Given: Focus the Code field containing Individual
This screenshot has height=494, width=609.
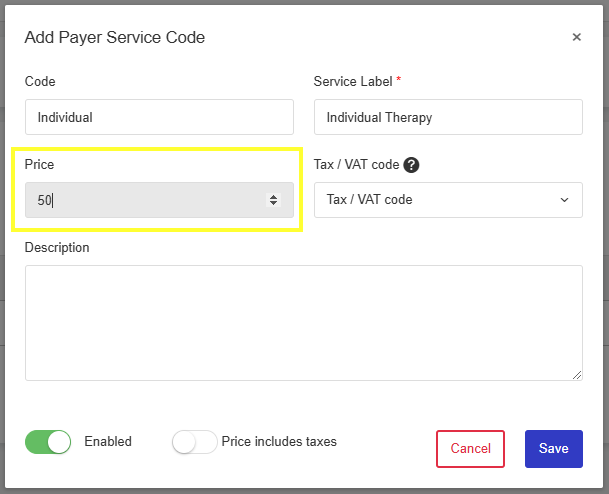Looking at the screenshot, I should click(x=159, y=117).
